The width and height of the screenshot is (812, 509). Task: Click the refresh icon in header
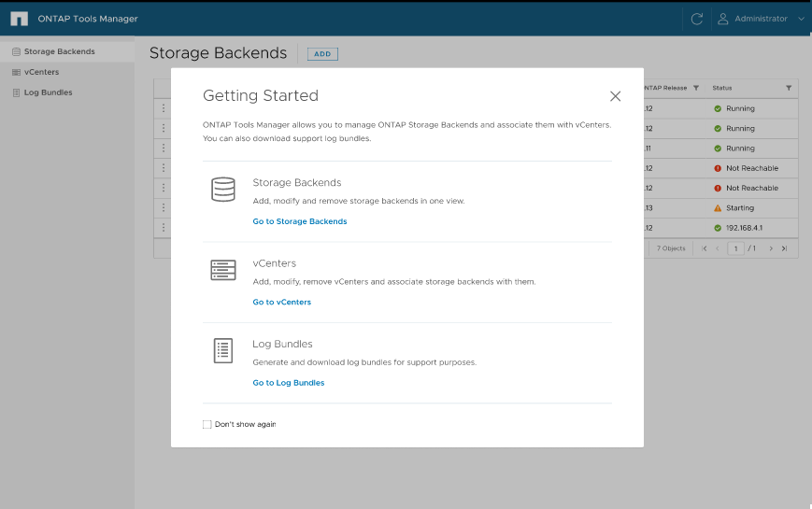point(696,19)
